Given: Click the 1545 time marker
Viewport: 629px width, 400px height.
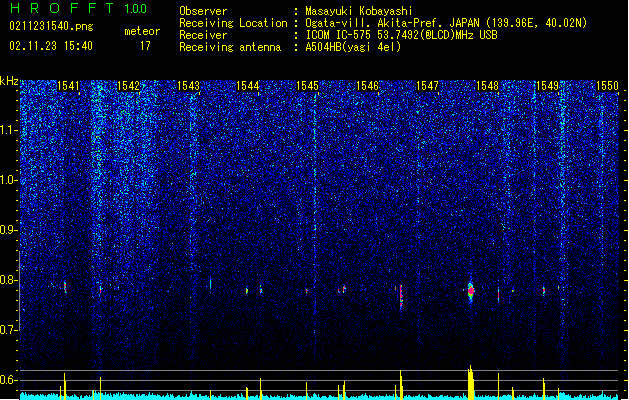Looking at the screenshot, I should tap(308, 86).
